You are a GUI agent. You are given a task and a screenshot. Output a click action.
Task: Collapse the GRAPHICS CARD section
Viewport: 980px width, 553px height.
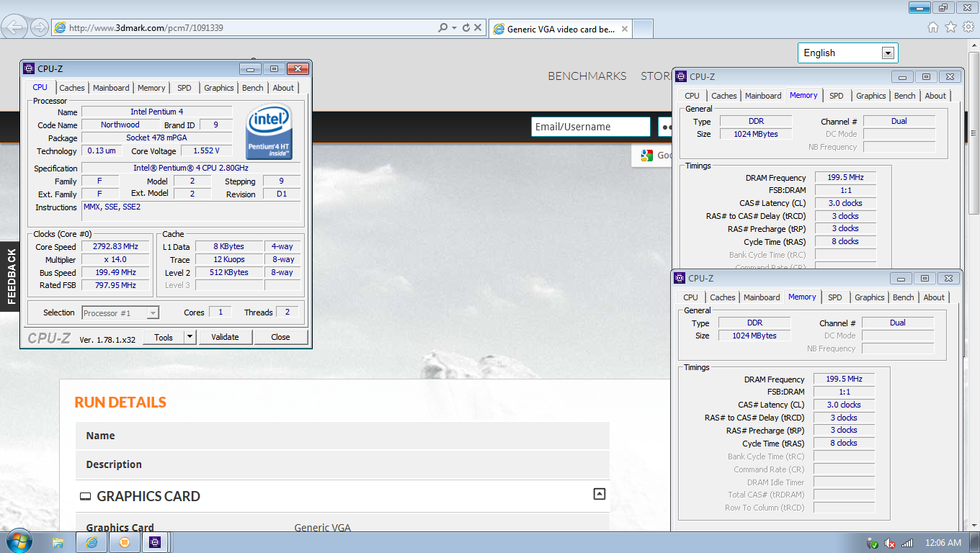coord(599,494)
